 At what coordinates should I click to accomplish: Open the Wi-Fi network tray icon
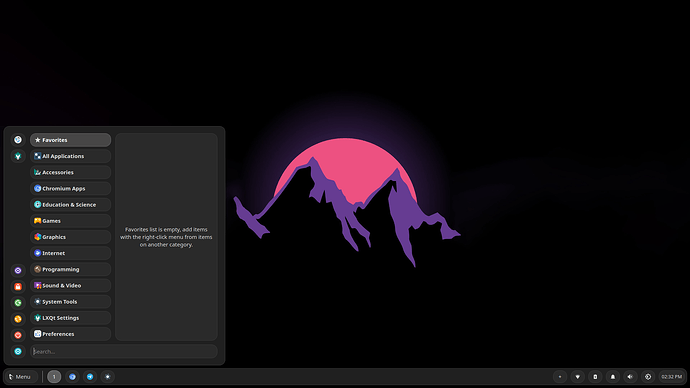tap(577, 377)
